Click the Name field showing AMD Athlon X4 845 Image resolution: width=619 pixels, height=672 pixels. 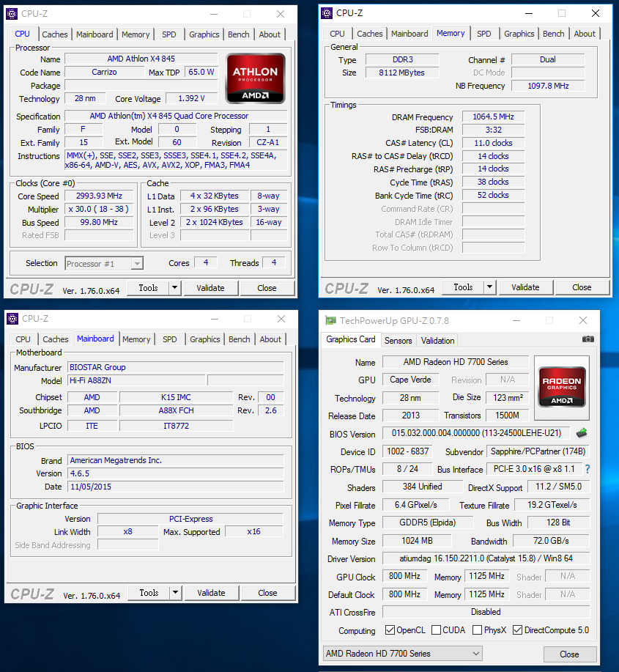click(141, 59)
